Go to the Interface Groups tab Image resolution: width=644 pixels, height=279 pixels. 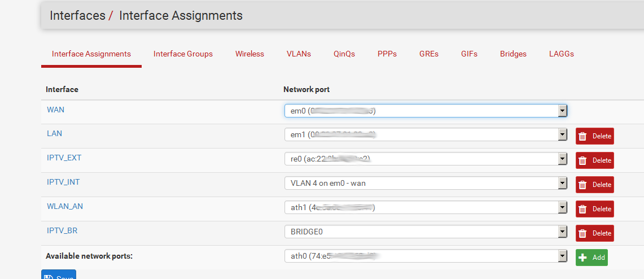[x=183, y=54]
